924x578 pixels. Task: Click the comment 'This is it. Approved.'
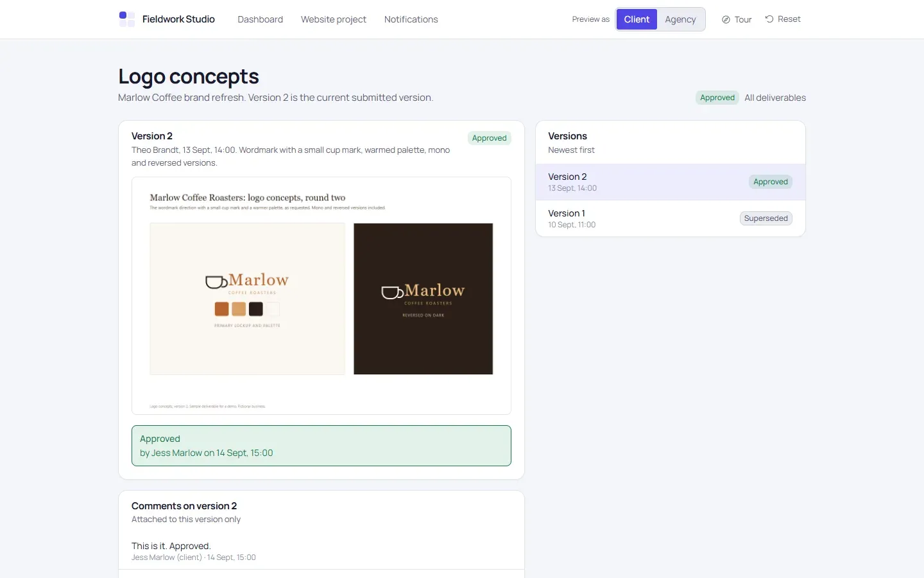click(171, 546)
